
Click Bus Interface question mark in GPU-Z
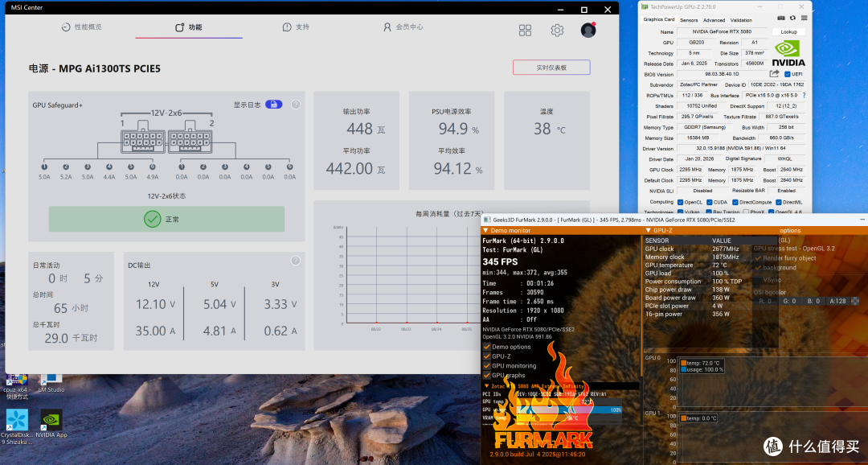coord(804,95)
